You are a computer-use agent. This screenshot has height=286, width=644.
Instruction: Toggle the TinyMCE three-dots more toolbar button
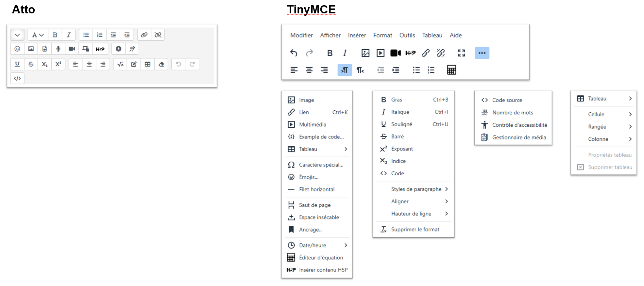482,53
